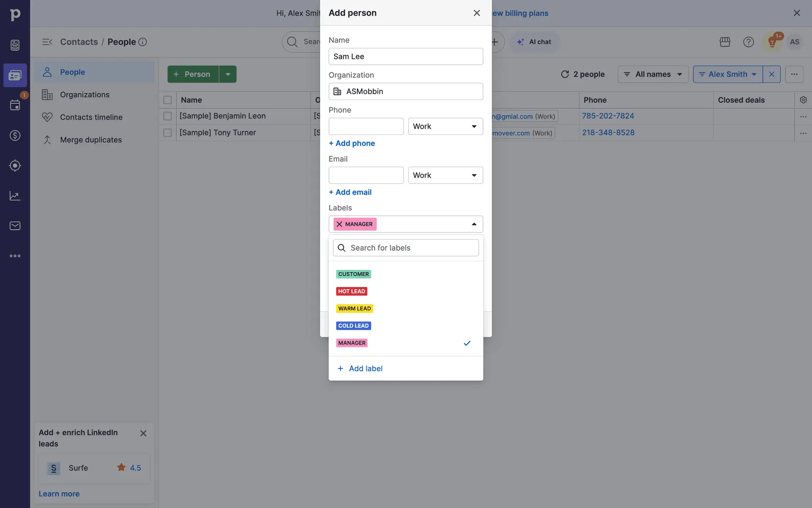Expand the email type Work dropdown

click(445, 175)
